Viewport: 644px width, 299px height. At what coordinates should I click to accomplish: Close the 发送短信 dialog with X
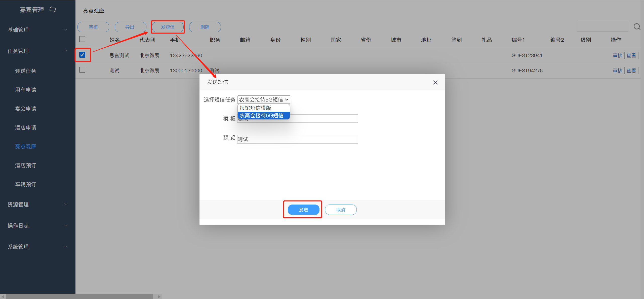coord(435,82)
